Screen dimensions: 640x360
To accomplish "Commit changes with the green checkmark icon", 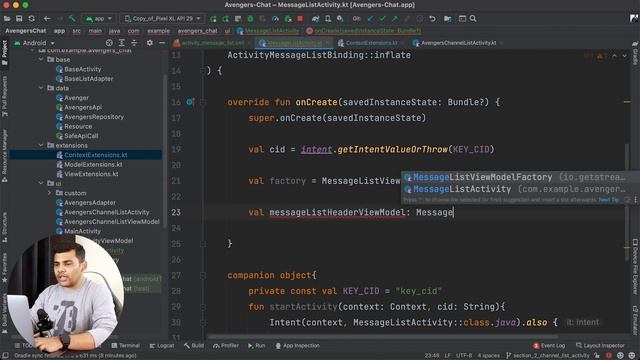I will 382,19.
